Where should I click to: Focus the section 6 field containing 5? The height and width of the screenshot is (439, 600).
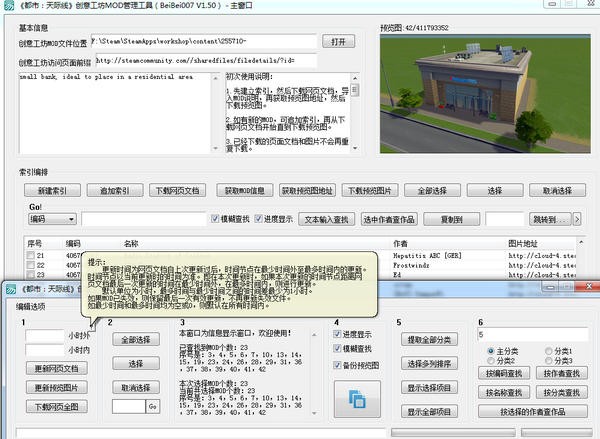[x=533, y=334]
